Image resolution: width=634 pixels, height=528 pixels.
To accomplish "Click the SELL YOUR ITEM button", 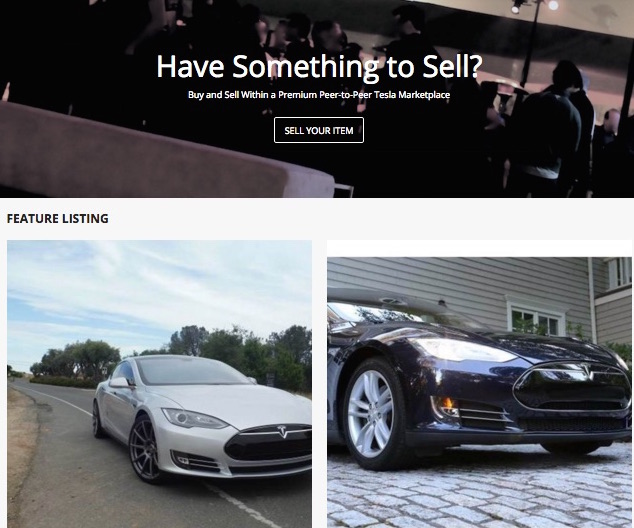I will click(x=319, y=130).
